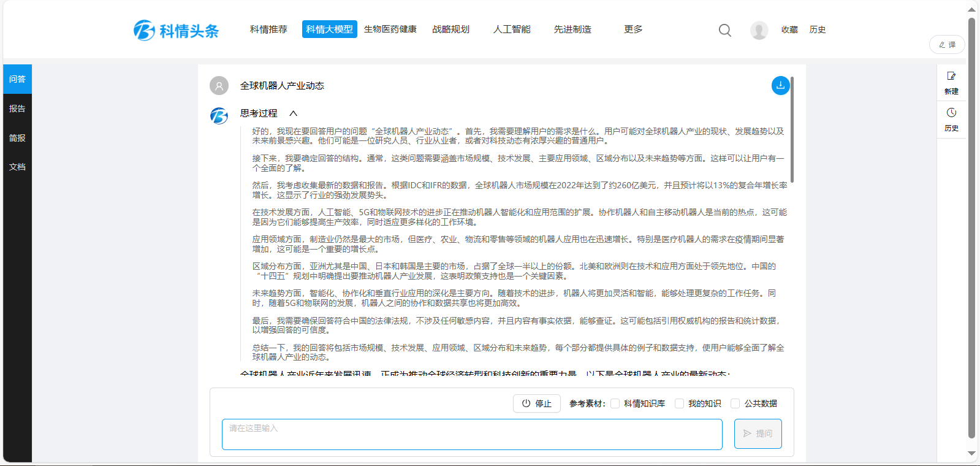Click the 新建 new chat icon
The height and width of the screenshot is (466, 980).
[x=951, y=77]
